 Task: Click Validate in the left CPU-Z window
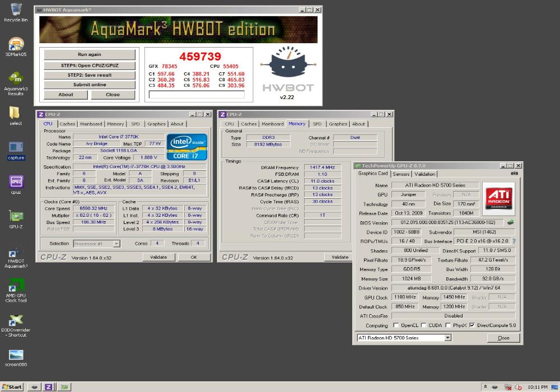[x=158, y=257]
